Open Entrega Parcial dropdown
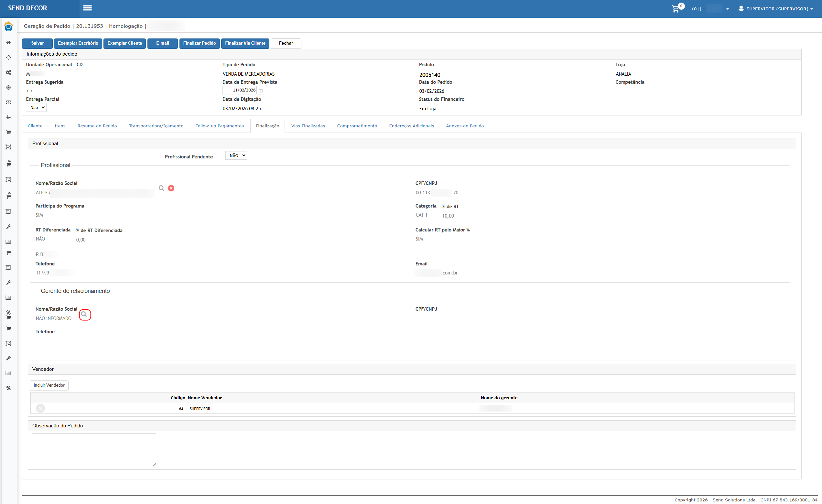The width and height of the screenshot is (822, 504). click(36, 107)
